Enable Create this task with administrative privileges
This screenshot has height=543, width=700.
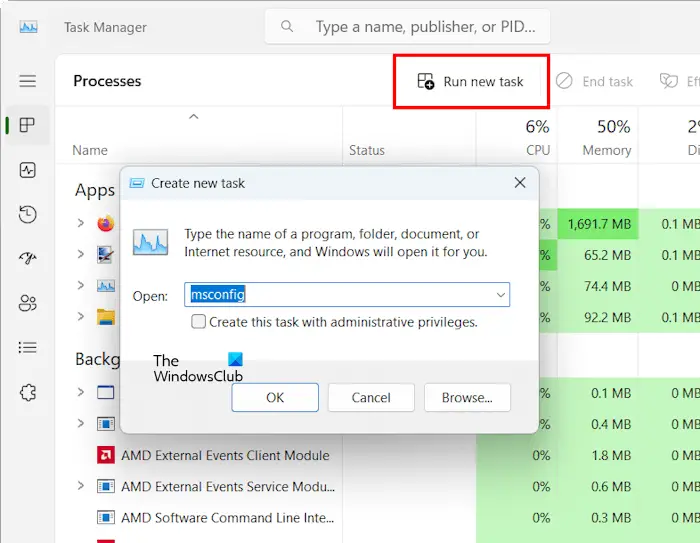tap(198, 322)
